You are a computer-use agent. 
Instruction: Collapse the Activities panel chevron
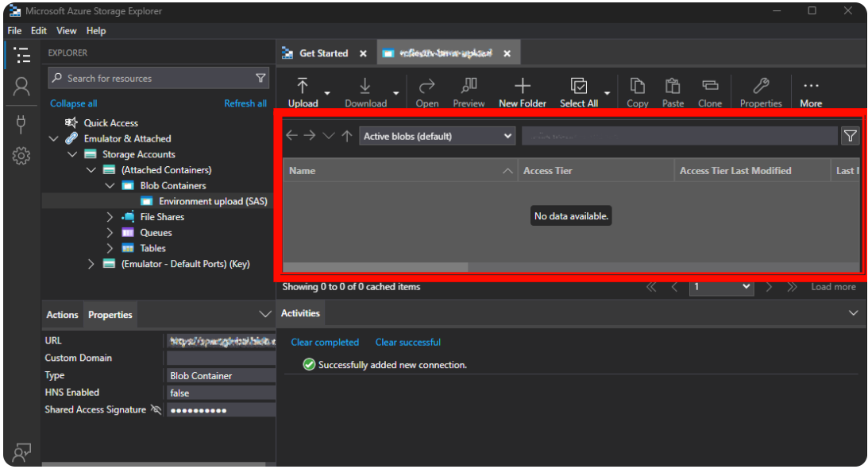pyautogui.click(x=854, y=313)
